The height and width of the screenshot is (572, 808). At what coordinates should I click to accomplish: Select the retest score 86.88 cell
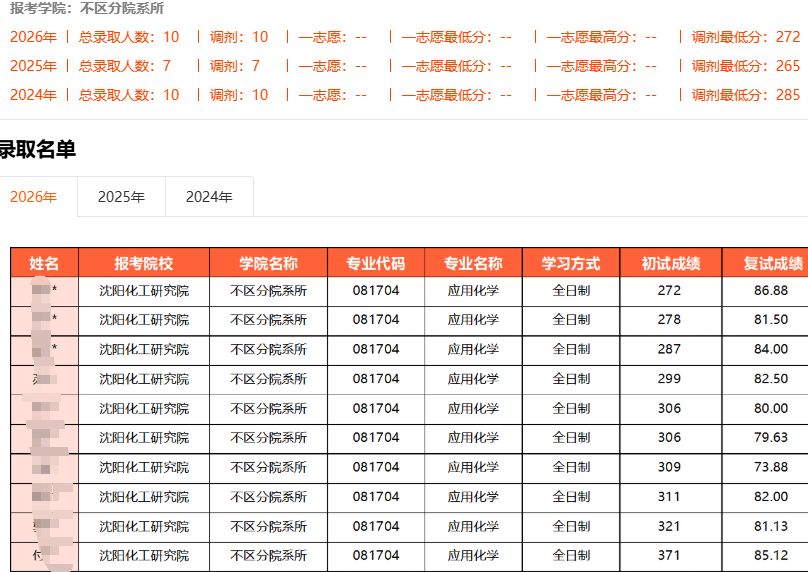click(765, 291)
